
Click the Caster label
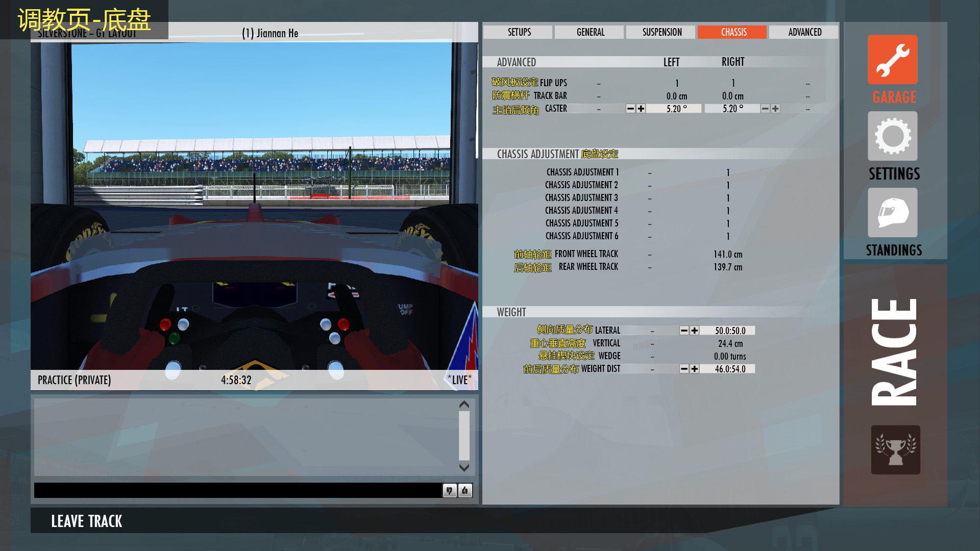tap(556, 108)
